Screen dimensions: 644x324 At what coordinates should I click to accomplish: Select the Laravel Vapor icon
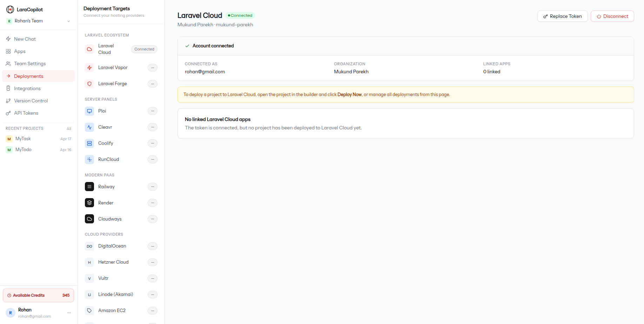[89, 67]
